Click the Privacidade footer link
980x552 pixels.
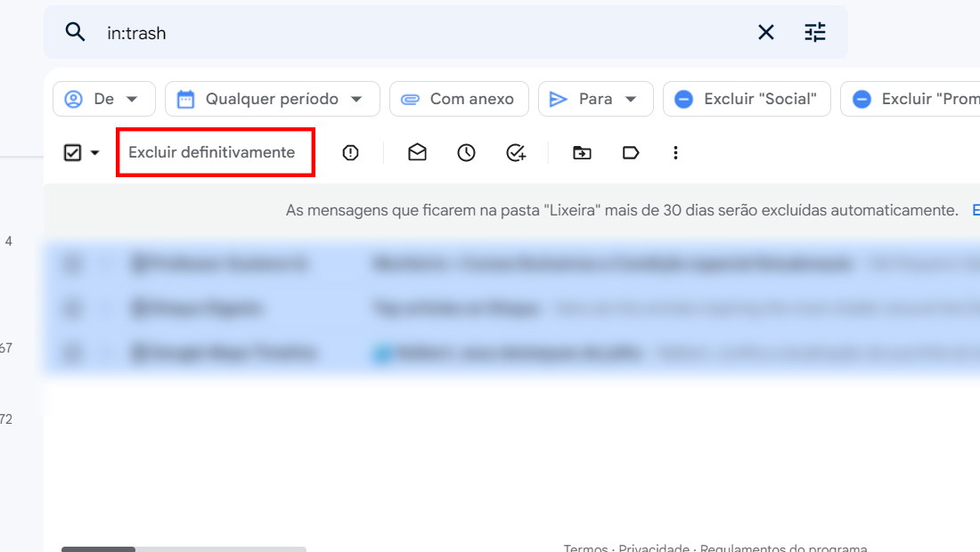[x=654, y=548]
